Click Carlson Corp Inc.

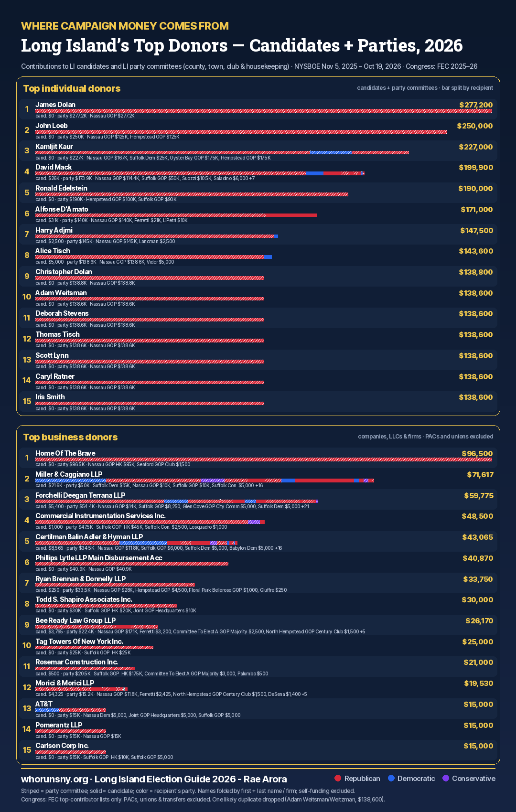(62, 746)
